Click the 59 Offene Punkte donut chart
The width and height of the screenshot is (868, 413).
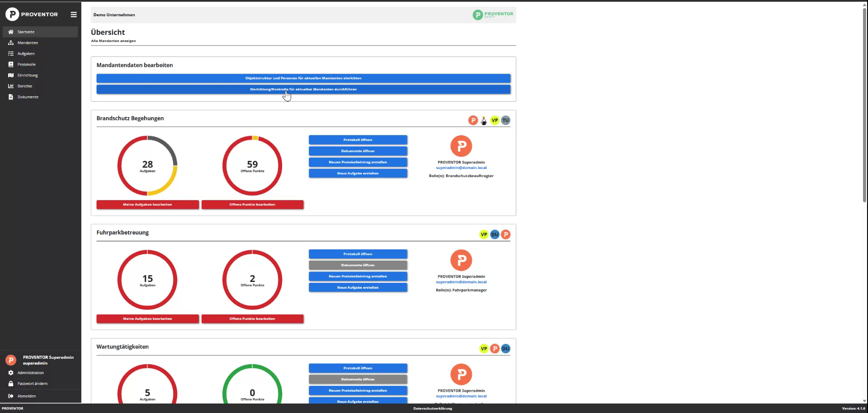[x=252, y=166]
